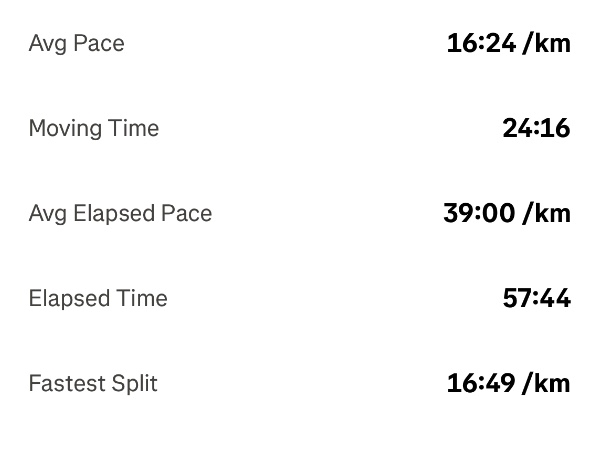Click the word Split in Fastest Split

pyautogui.click(x=132, y=384)
